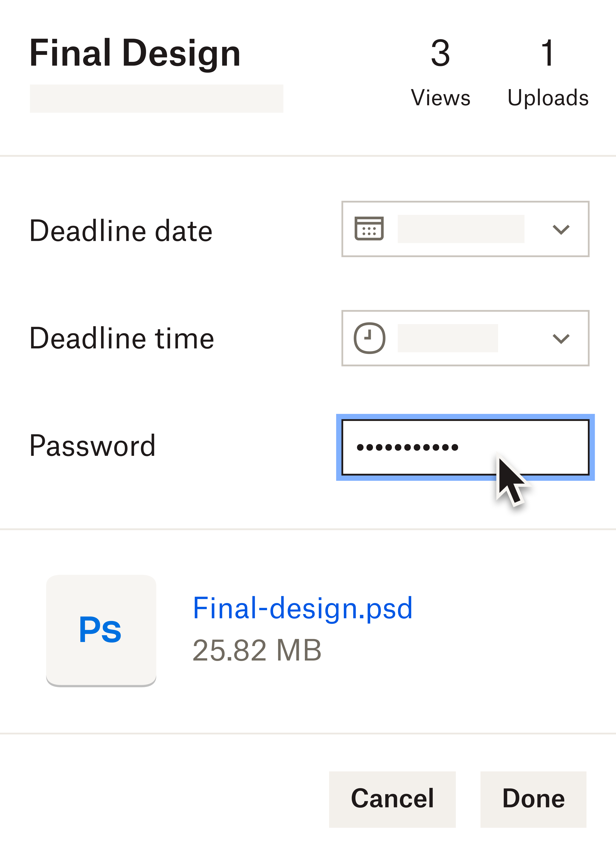Focus the Password input field
616x863 pixels.
point(465,447)
